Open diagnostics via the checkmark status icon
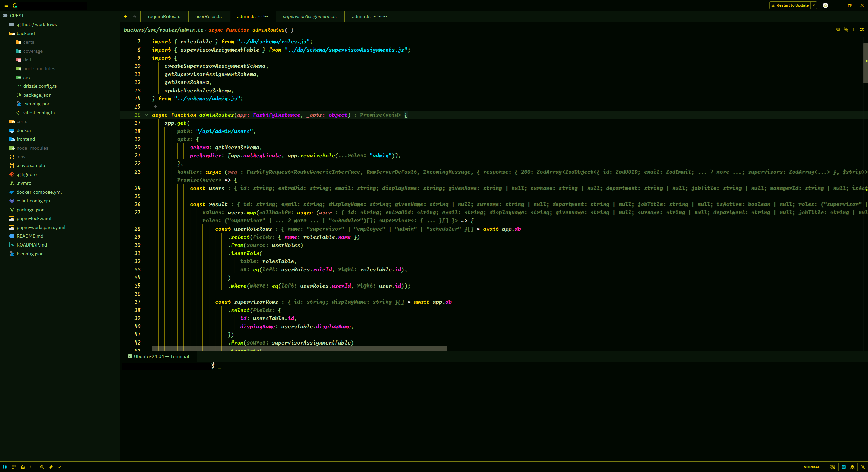 point(60,467)
